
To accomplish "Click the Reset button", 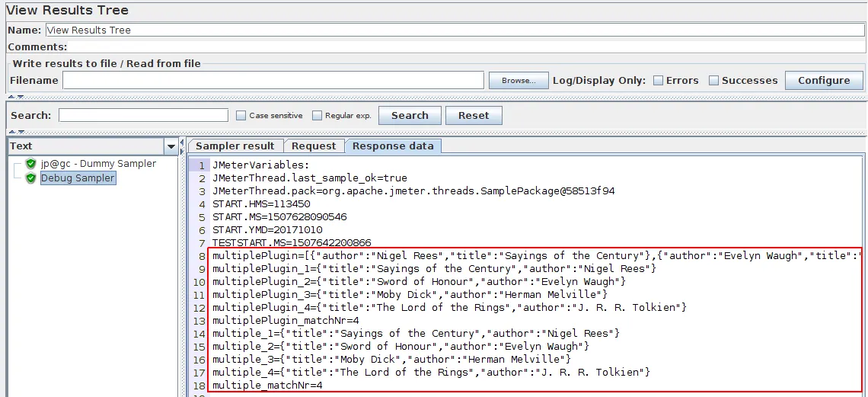I will tap(474, 115).
